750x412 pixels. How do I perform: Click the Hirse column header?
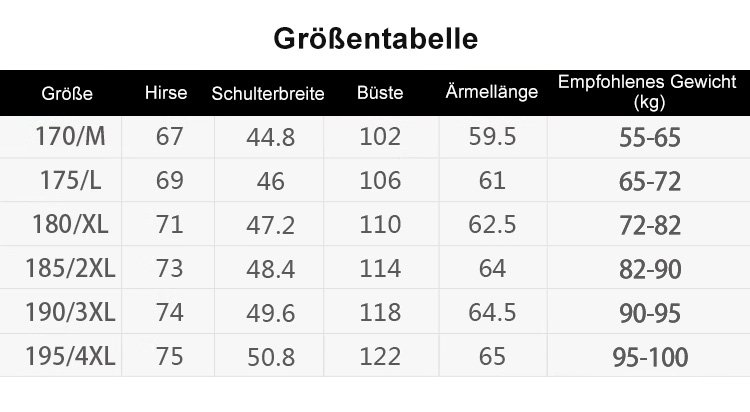coord(166,93)
